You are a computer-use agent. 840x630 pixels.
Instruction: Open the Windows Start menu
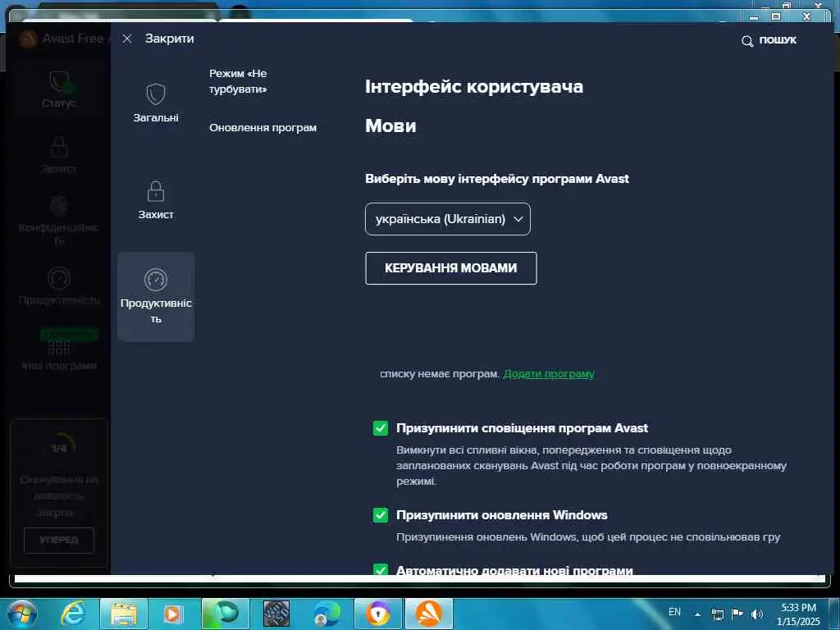click(22, 614)
